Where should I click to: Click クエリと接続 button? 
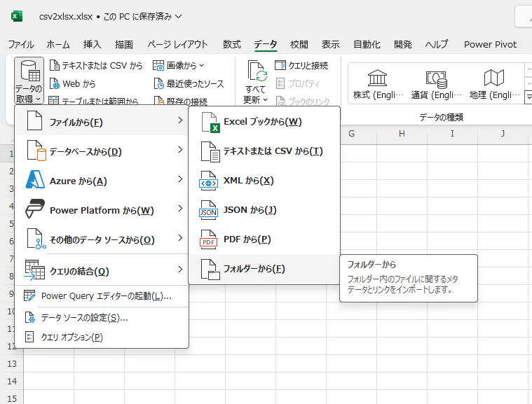(x=302, y=65)
